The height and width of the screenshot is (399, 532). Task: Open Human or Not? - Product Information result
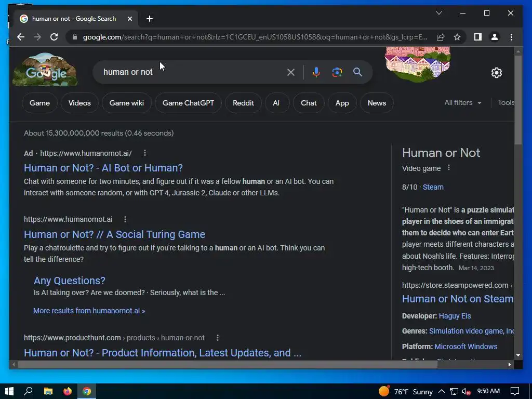tap(163, 353)
